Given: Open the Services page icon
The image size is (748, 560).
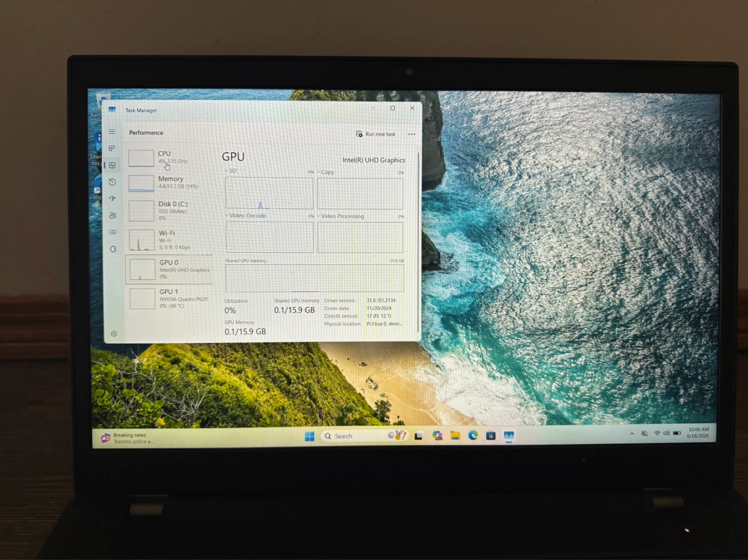Looking at the screenshot, I should pyautogui.click(x=113, y=249).
